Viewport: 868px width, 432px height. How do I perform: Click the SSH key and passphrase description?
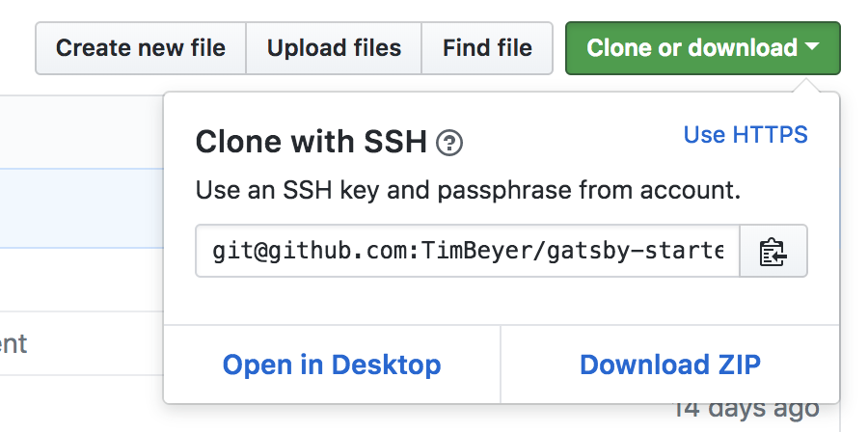point(468,191)
